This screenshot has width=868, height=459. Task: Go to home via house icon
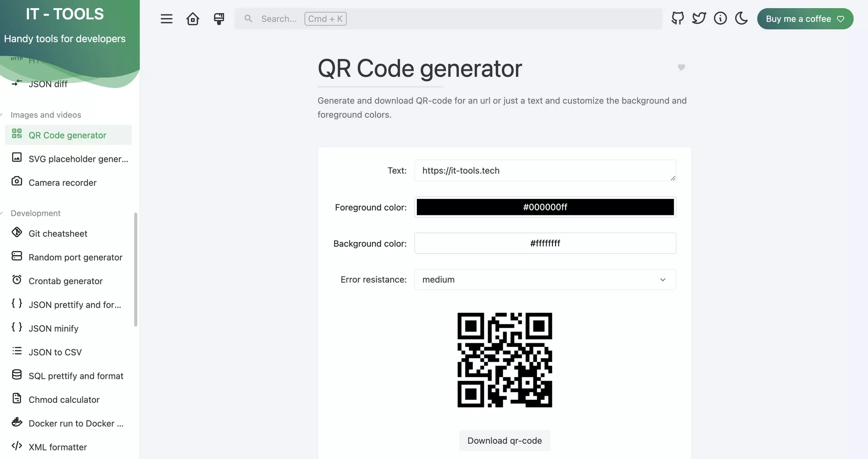pos(193,19)
